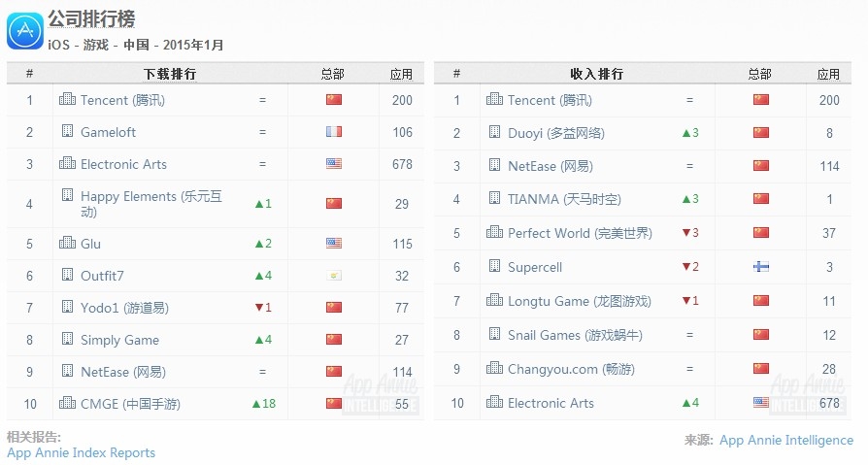
Task: Click the company icon beside Outfit7
Action: point(67,276)
